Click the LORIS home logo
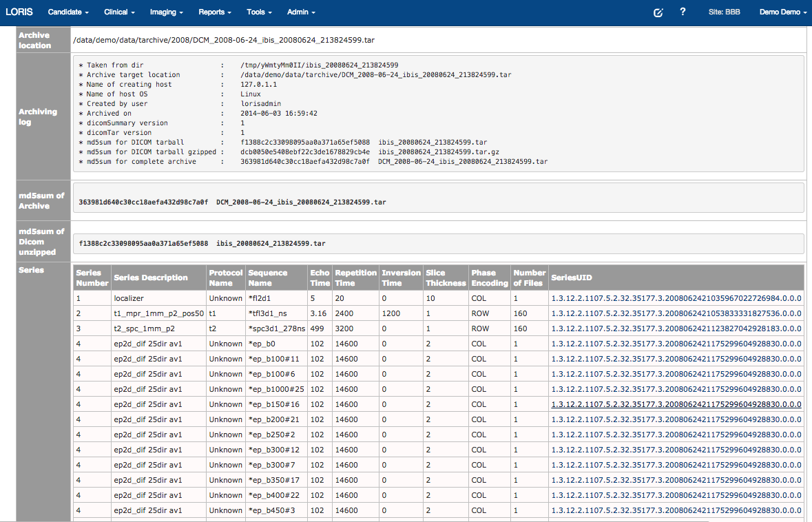The width and height of the screenshot is (812, 522). click(x=19, y=12)
